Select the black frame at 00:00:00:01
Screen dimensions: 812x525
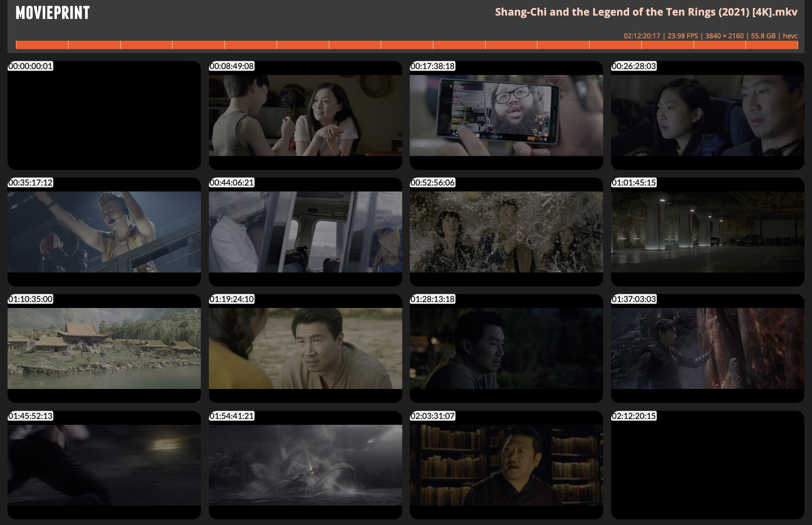[x=104, y=116]
